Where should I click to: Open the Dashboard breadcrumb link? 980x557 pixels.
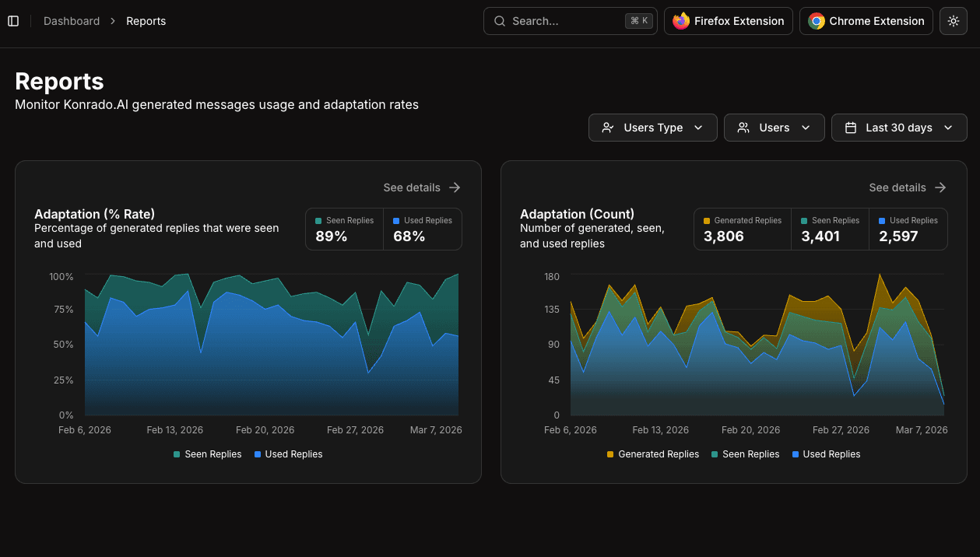(72, 21)
